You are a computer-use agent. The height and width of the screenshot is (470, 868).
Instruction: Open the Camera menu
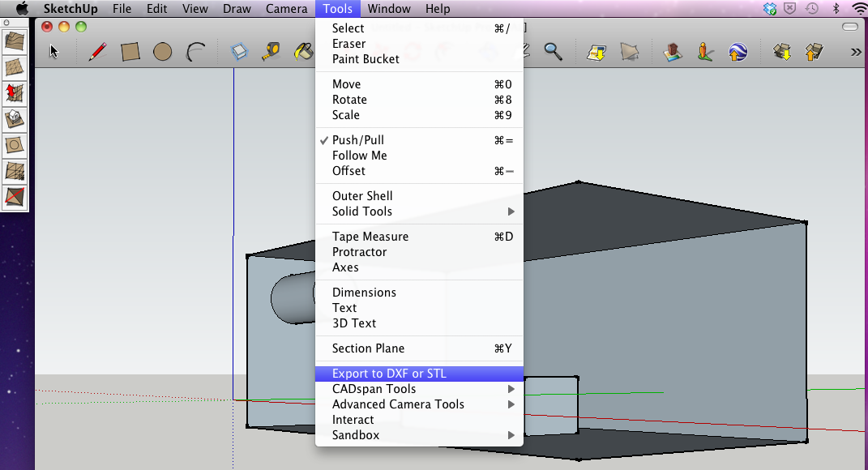[286, 9]
